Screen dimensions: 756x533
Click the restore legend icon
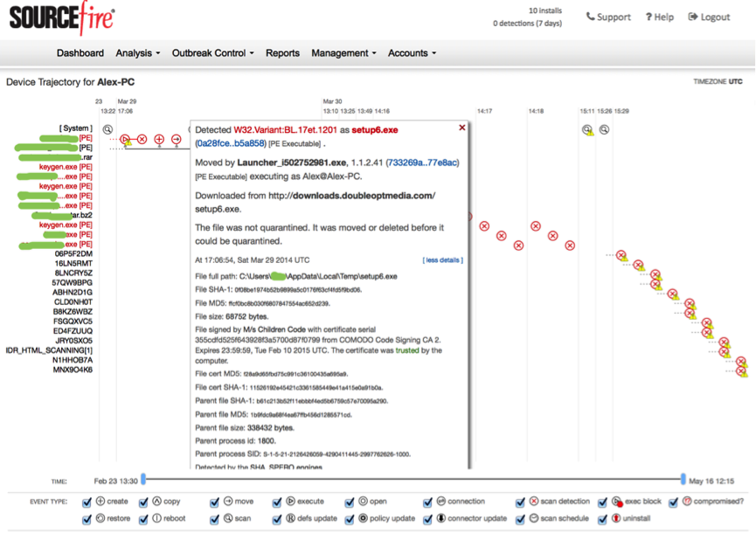(x=101, y=518)
